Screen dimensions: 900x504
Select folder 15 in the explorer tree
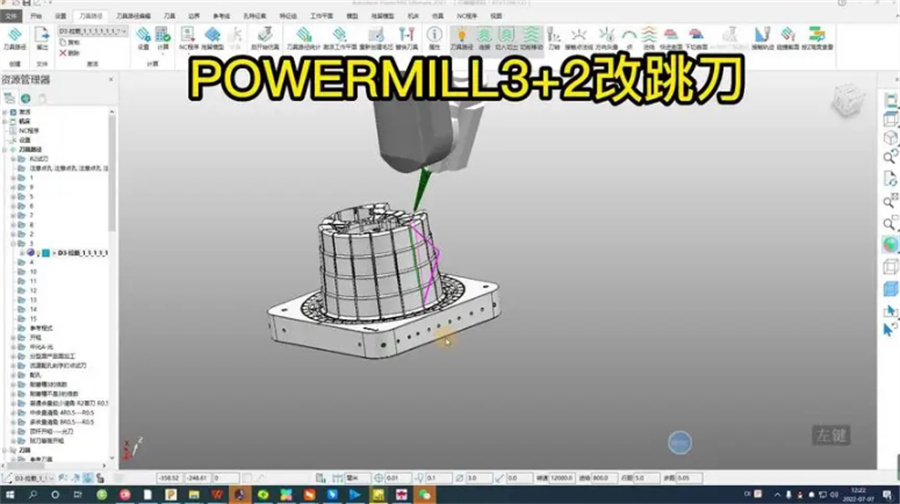coord(33,319)
